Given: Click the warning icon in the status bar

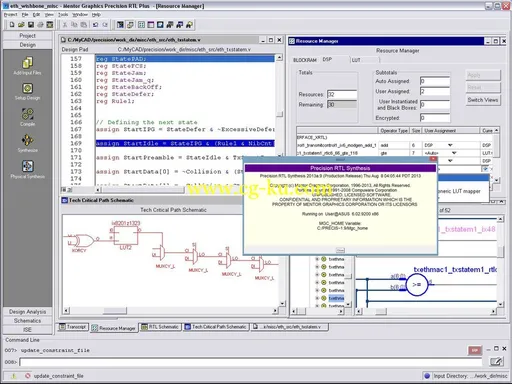Looking at the screenshot, I should tap(14, 376).
